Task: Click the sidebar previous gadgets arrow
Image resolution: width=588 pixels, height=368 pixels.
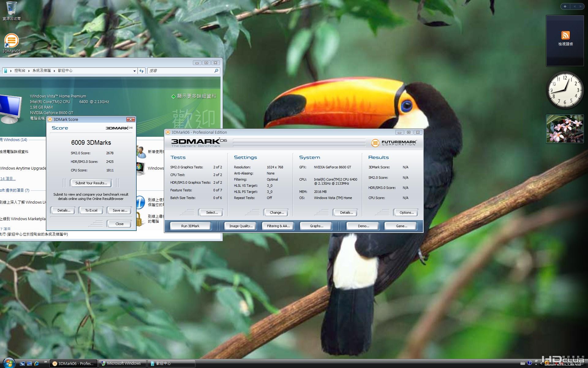Action: point(575,6)
